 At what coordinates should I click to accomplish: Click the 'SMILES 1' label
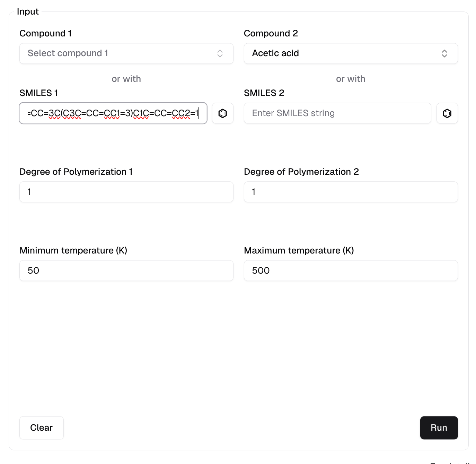38,93
